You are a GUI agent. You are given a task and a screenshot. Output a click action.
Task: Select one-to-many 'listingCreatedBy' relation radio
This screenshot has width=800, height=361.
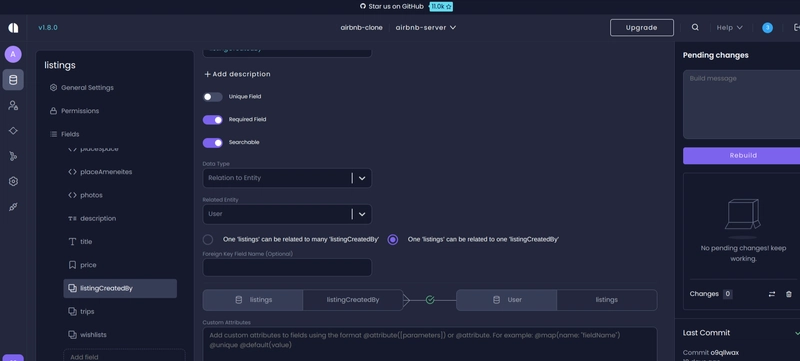tap(208, 240)
